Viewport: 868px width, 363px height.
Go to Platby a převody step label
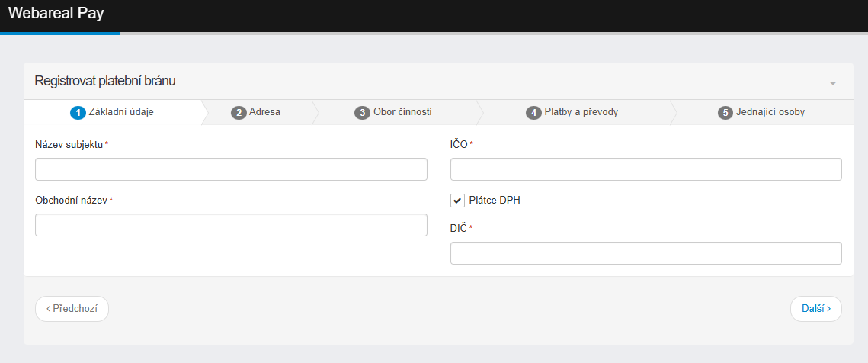[x=581, y=112]
